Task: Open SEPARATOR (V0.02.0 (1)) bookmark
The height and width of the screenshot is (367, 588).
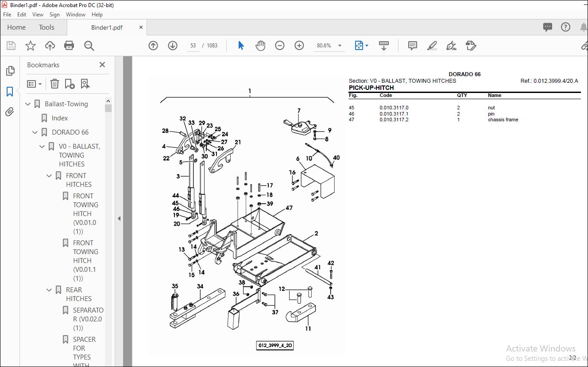Action: (88, 319)
